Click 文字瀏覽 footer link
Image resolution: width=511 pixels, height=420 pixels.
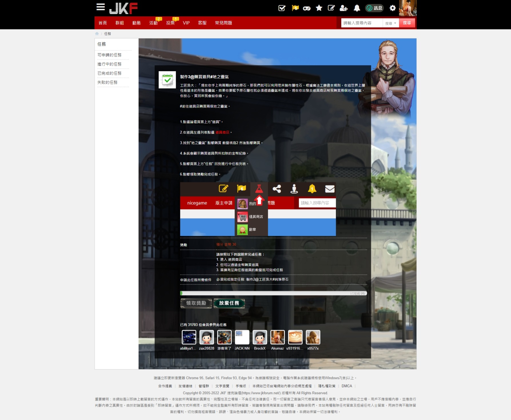[222, 386]
